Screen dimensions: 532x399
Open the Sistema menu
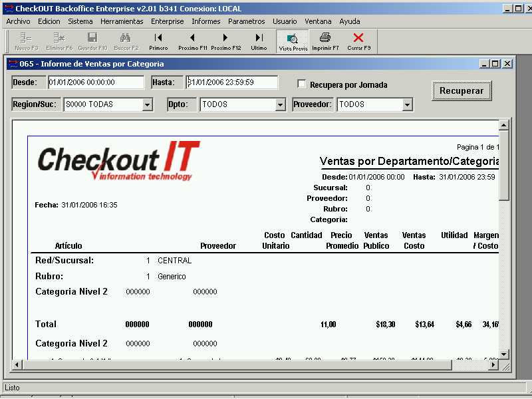pos(80,21)
